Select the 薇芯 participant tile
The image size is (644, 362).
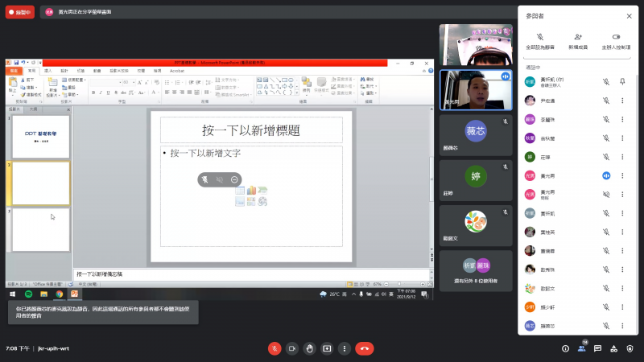(476, 135)
